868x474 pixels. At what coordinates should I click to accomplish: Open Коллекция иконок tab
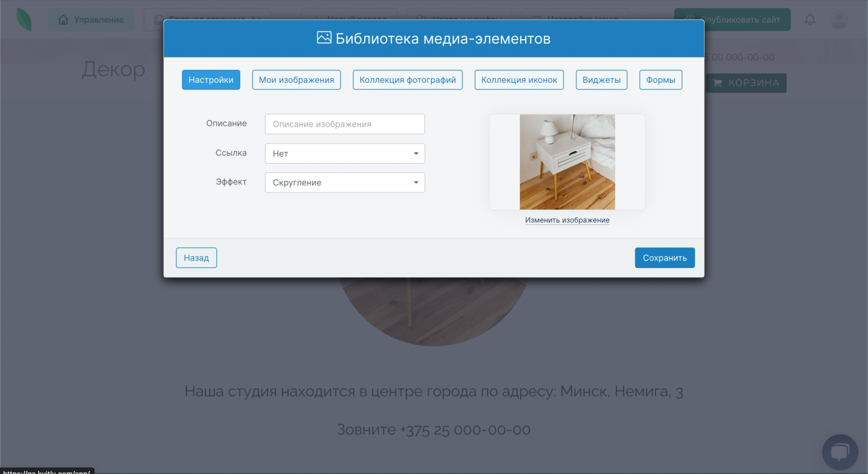[x=519, y=80]
